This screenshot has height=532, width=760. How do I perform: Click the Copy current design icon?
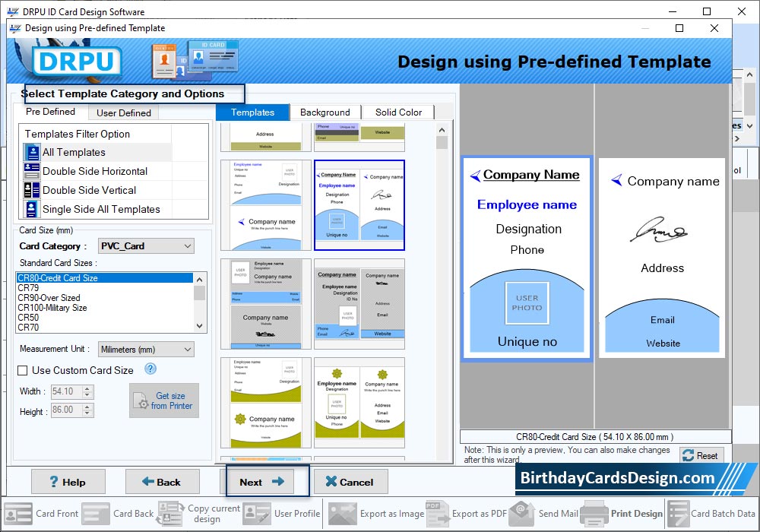169,514
